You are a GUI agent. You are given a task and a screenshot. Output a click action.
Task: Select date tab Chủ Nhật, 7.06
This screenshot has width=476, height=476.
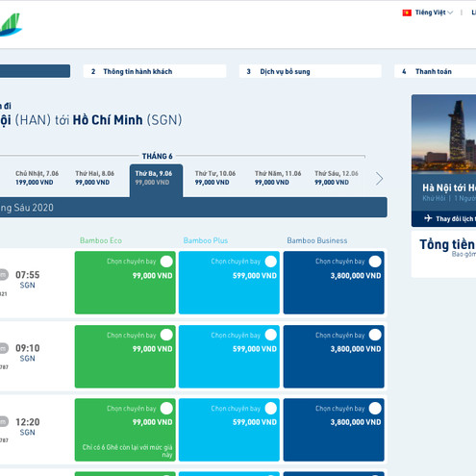click(37, 178)
